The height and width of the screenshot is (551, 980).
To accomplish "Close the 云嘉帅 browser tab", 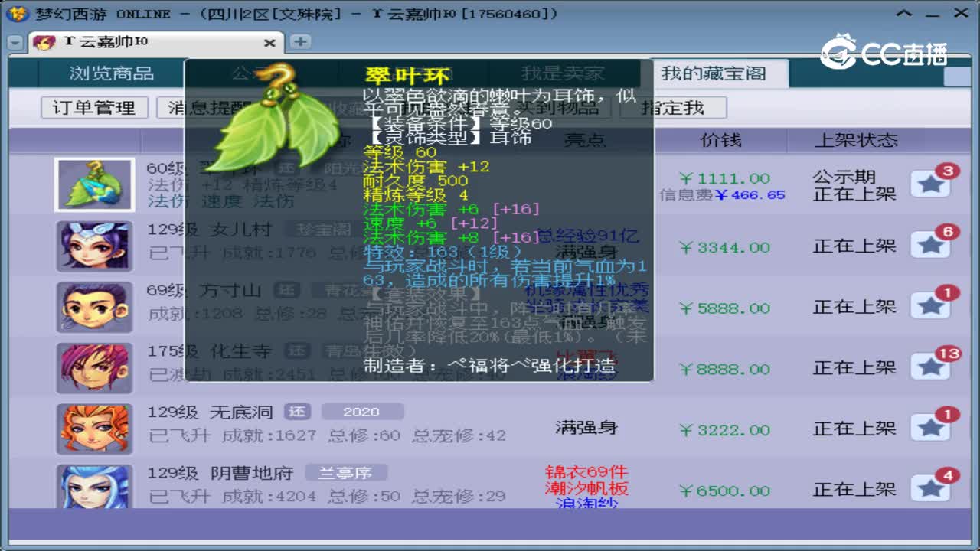I will pos(269,43).
